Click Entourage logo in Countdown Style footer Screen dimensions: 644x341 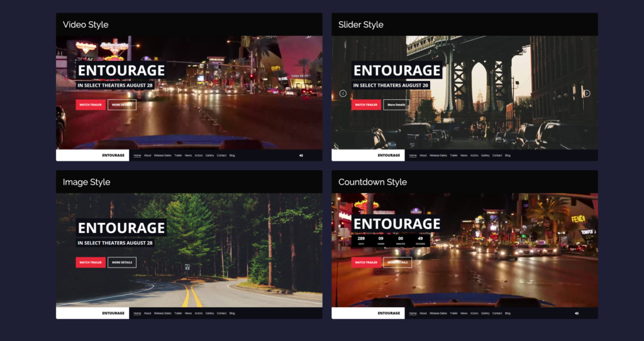tap(389, 313)
